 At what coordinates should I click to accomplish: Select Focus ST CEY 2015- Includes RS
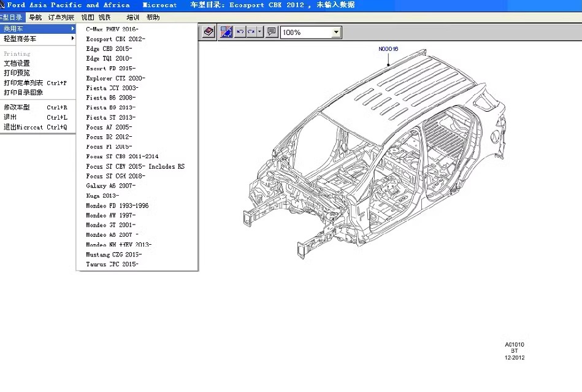(137, 166)
